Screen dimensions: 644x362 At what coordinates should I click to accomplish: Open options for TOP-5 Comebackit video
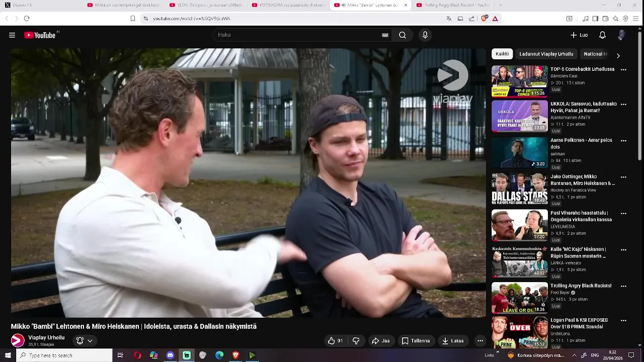coord(623,70)
